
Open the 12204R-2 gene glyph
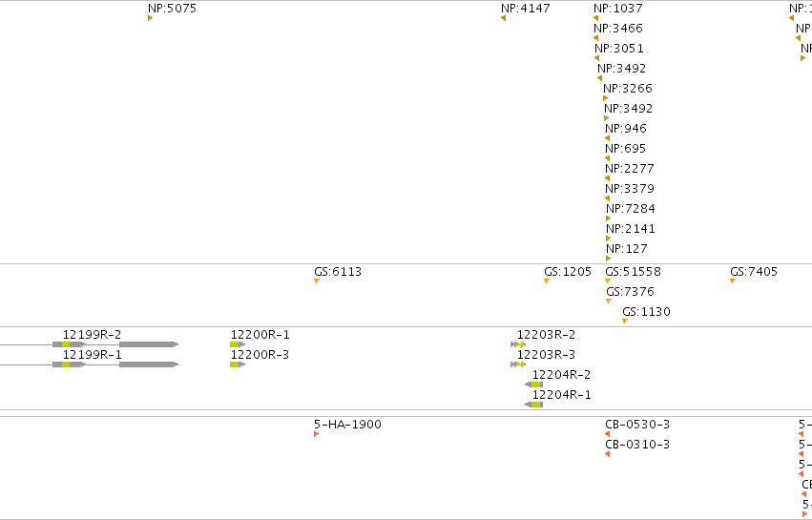[x=534, y=385]
